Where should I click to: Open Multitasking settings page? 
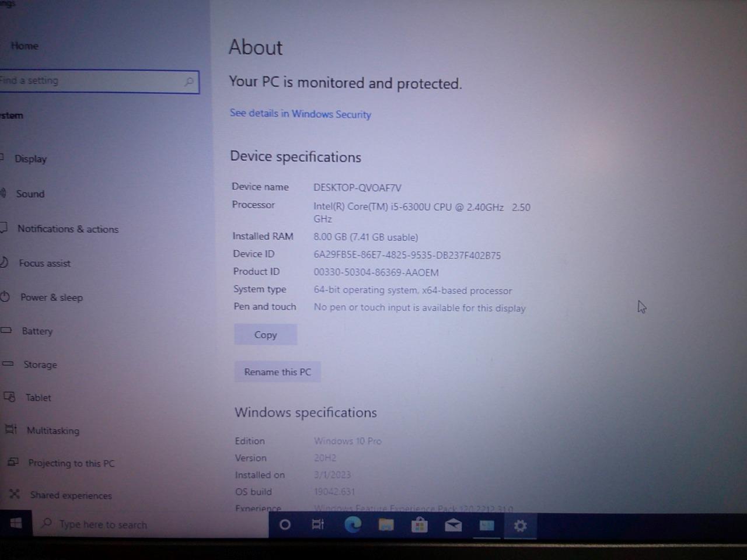click(x=53, y=430)
